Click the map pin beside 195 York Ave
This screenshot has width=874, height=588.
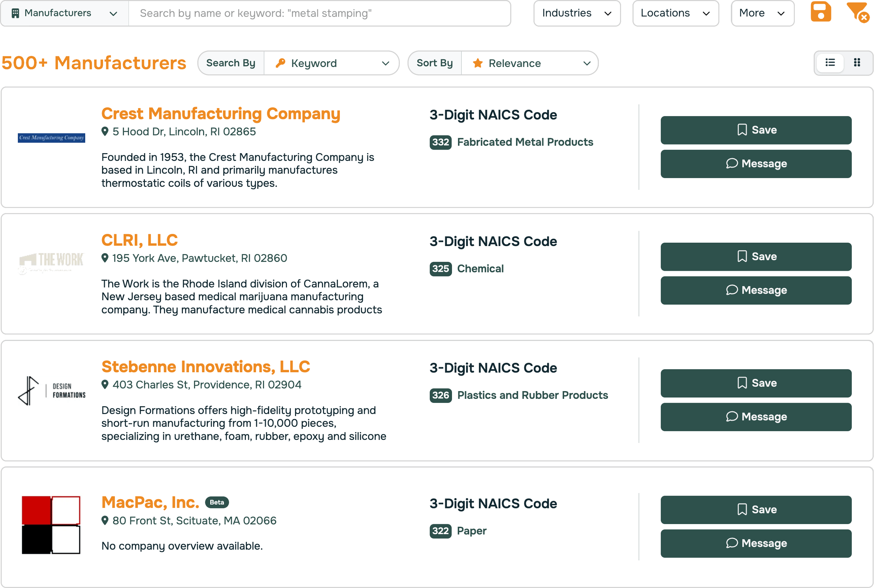pos(105,258)
